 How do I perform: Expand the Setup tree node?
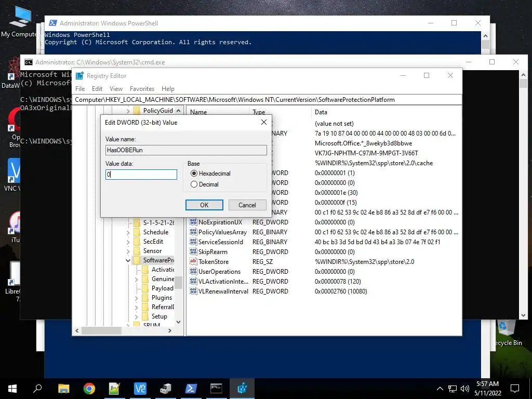[x=137, y=317]
